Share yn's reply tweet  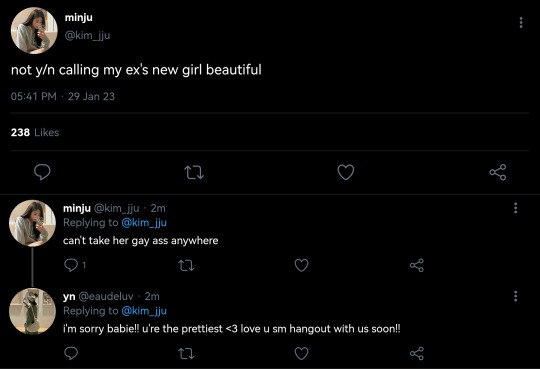[417, 353]
